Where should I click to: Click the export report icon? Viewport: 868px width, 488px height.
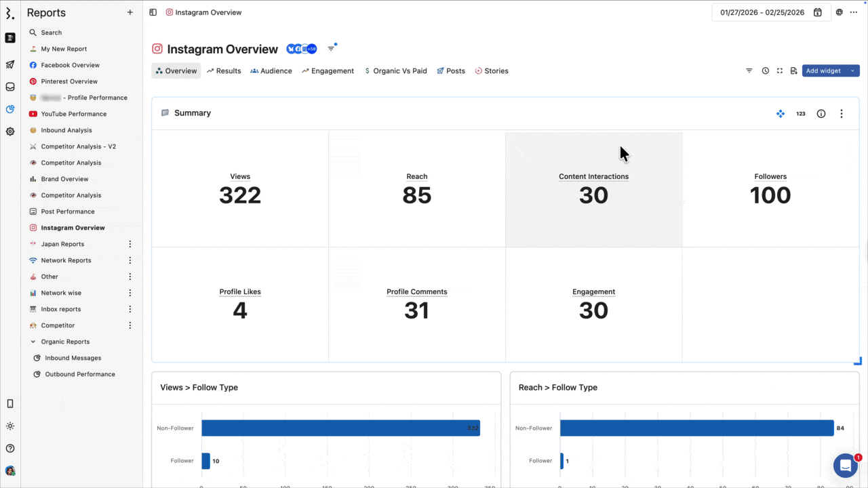pos(793,71)
